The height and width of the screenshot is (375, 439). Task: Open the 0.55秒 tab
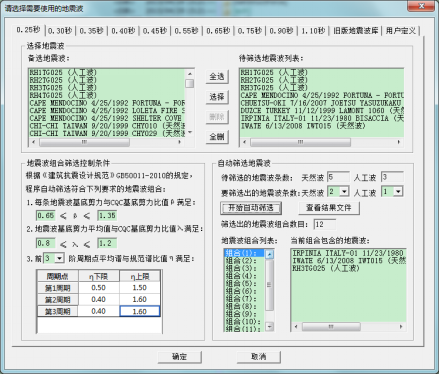click(186, 31)
